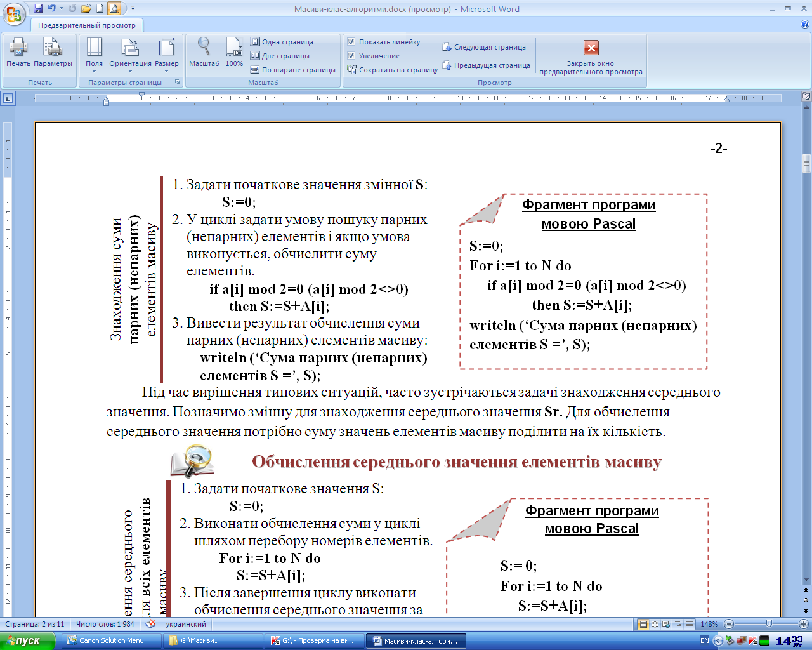Fit page with По ширине страницы
Viewport: 812px width, 650px height.
click(x=293, y=70)
